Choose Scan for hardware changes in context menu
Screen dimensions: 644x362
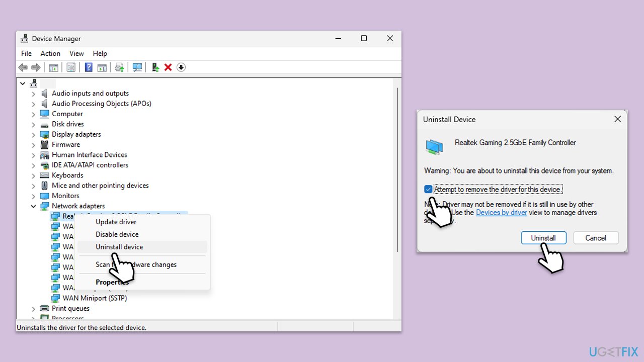(x=142, y=264)
